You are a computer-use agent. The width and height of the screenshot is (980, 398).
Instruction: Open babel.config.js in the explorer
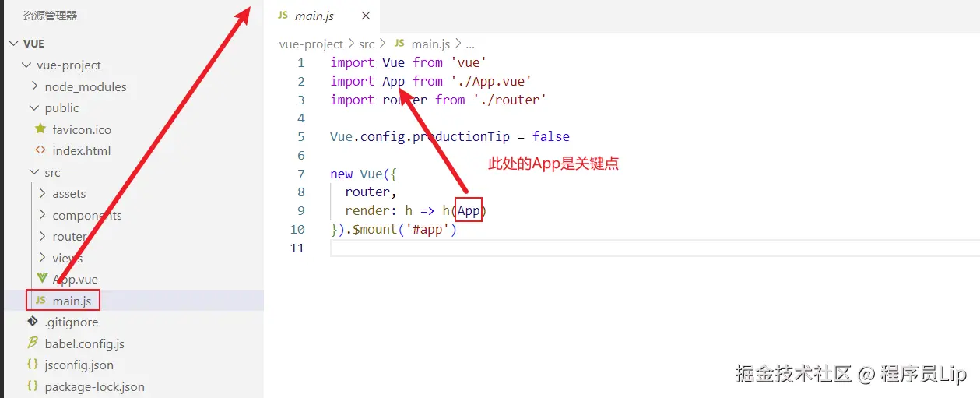click(85, 343)
